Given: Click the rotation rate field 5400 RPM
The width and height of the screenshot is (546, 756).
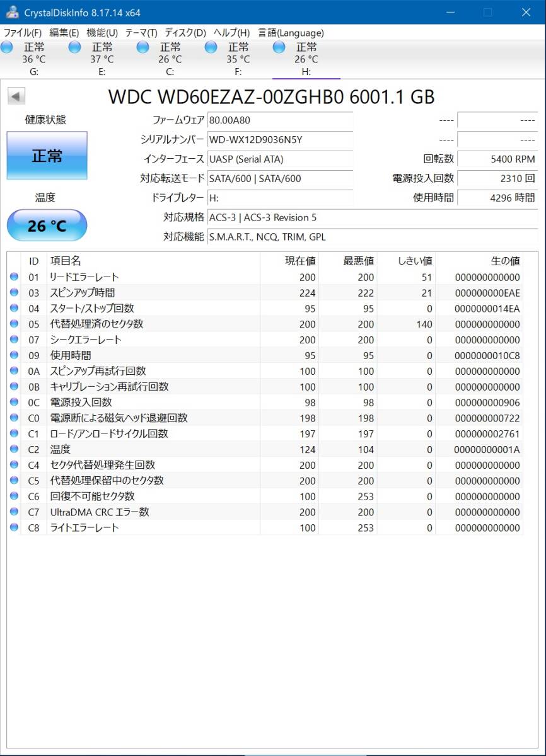Looking at the screenshot, I should (x=497, y=159).
